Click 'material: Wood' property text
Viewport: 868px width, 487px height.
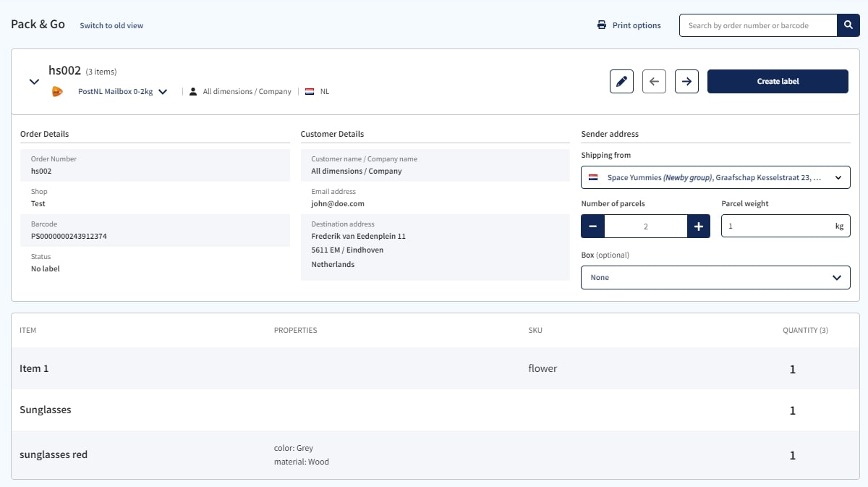pos(302,462)
